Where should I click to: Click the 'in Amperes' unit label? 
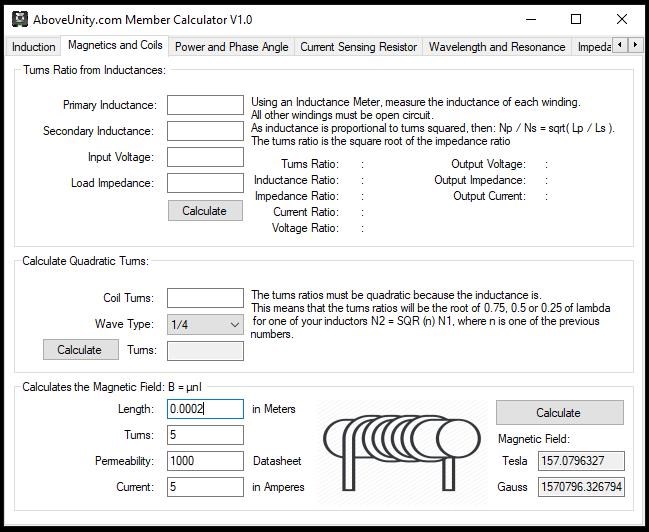[x=278, y=487]
